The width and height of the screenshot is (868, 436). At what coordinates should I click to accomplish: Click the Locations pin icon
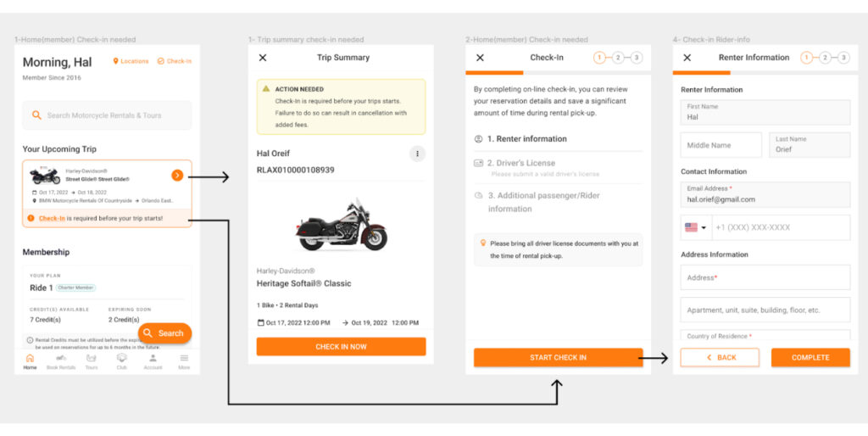click(116, 61)
